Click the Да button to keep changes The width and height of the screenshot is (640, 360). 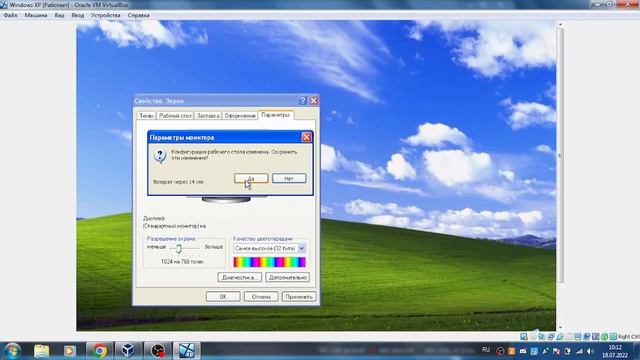pyautogui.click(x=251, y=178)
